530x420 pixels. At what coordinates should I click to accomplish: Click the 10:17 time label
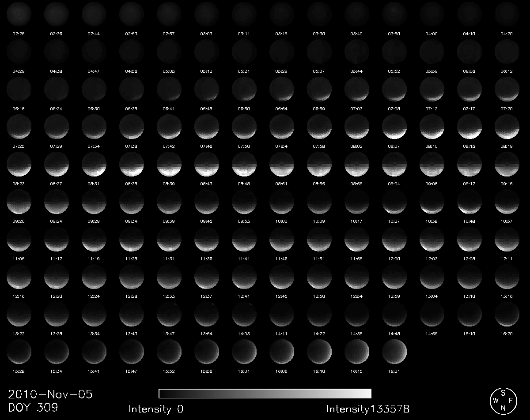357,221
